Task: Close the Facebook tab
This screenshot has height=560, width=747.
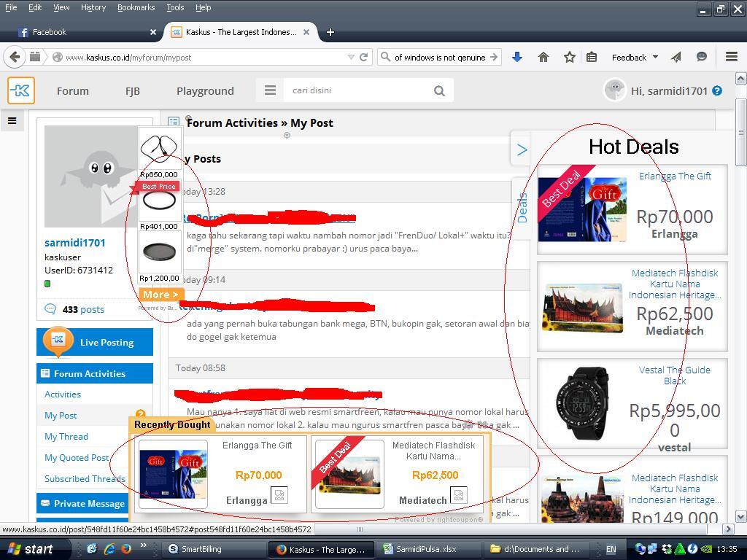Action: pyautogui.click(x=153, y=32)
